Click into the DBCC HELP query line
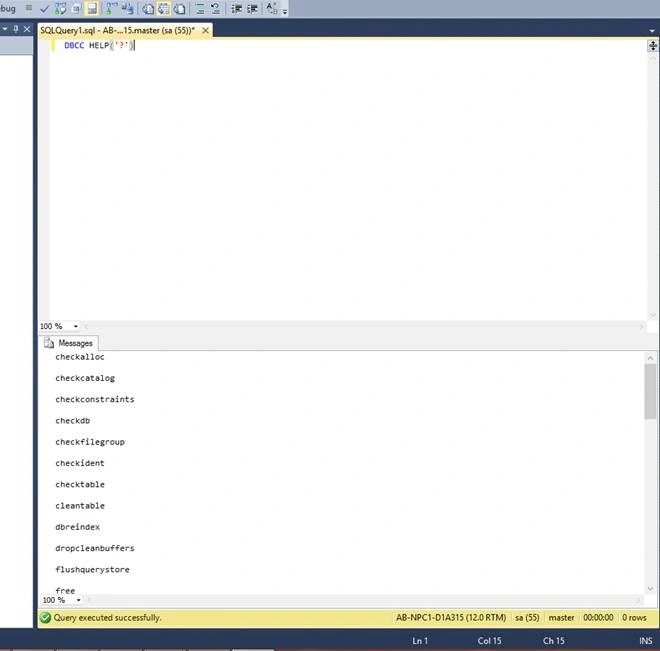Image resolution: width=660 pixels, height=651 pixels. click(99, 45)
